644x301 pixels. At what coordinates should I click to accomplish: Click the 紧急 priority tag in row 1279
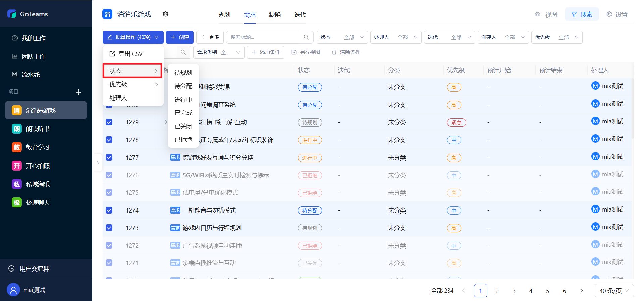[457, 122]
